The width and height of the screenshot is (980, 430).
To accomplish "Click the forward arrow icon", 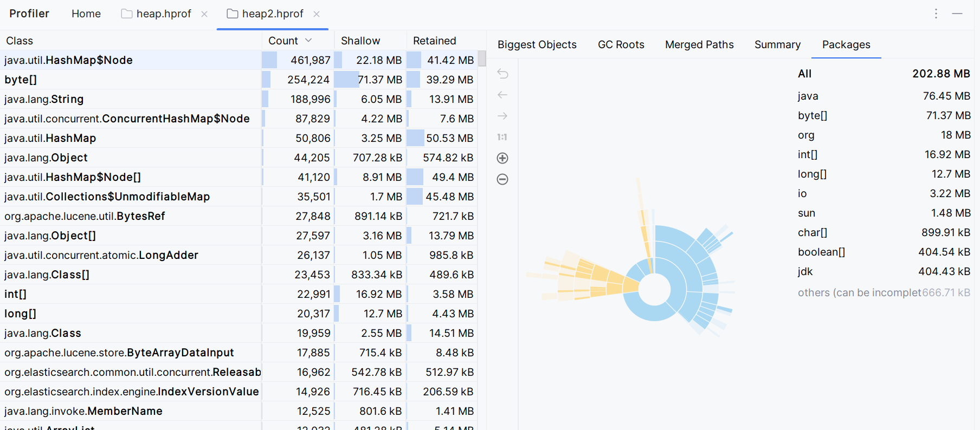I will click(502, 116).
